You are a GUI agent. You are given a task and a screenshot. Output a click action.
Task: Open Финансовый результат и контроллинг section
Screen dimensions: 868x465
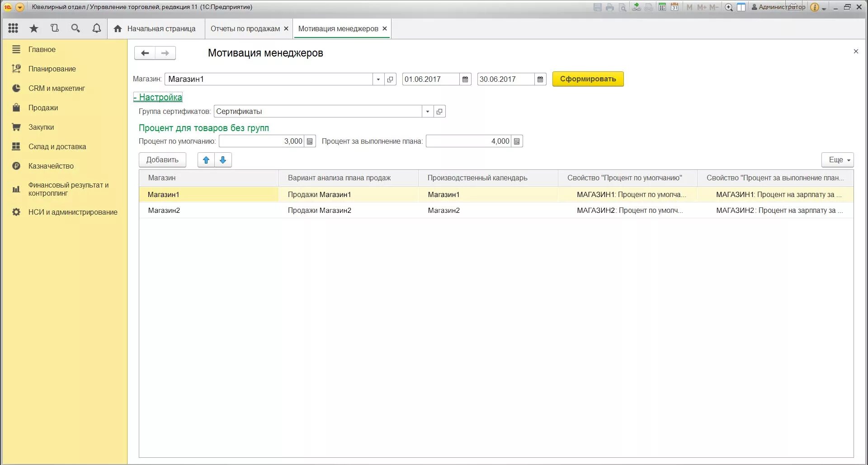[x=68, y=189]
